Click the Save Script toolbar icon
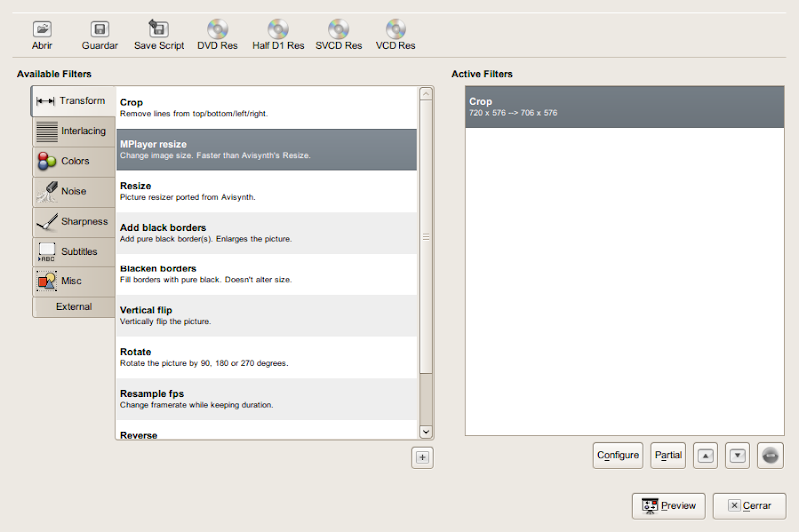This screenshot has width=799, height=532. pyautogui.click(x=158, y=30)
